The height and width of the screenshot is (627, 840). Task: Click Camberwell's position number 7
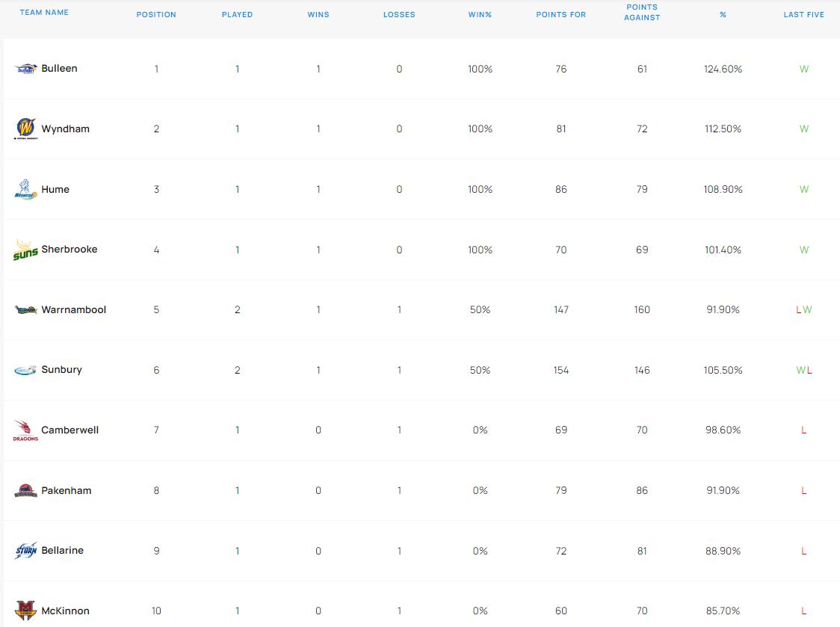pos(156,430)
